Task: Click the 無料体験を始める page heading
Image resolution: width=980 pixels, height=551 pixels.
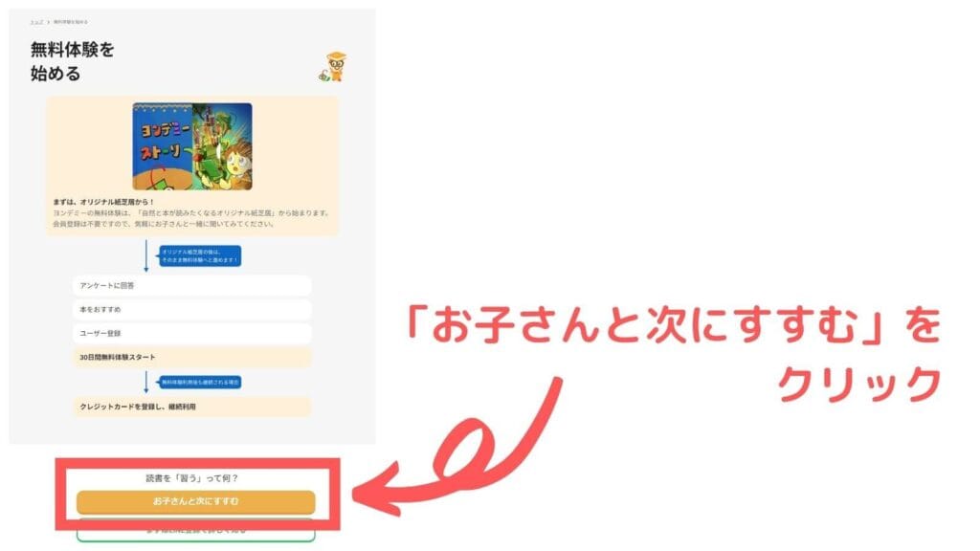Action: click(73, 61)
